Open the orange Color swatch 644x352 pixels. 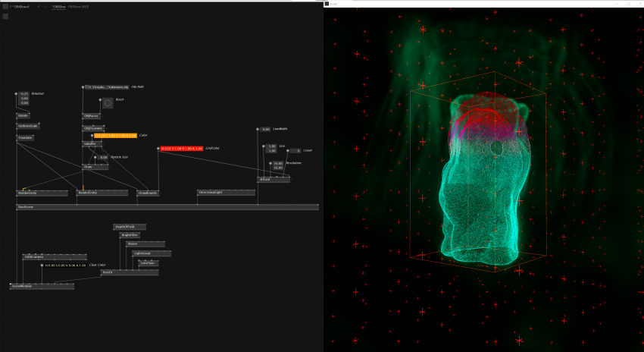tap(115, 135)
